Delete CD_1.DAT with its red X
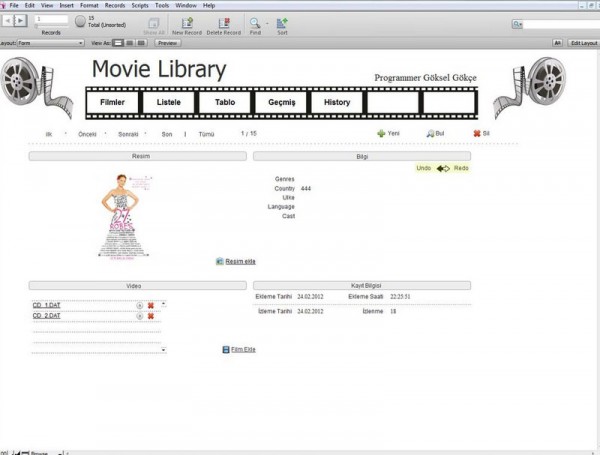The height and width of the screenshot is (455, 600). (x=151, y=304)
